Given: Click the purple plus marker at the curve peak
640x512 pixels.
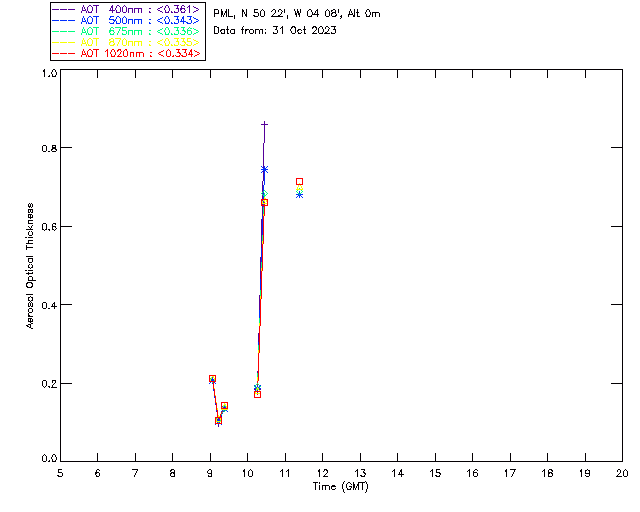Looking at the screenshot, I should click(x=264, y=124).
